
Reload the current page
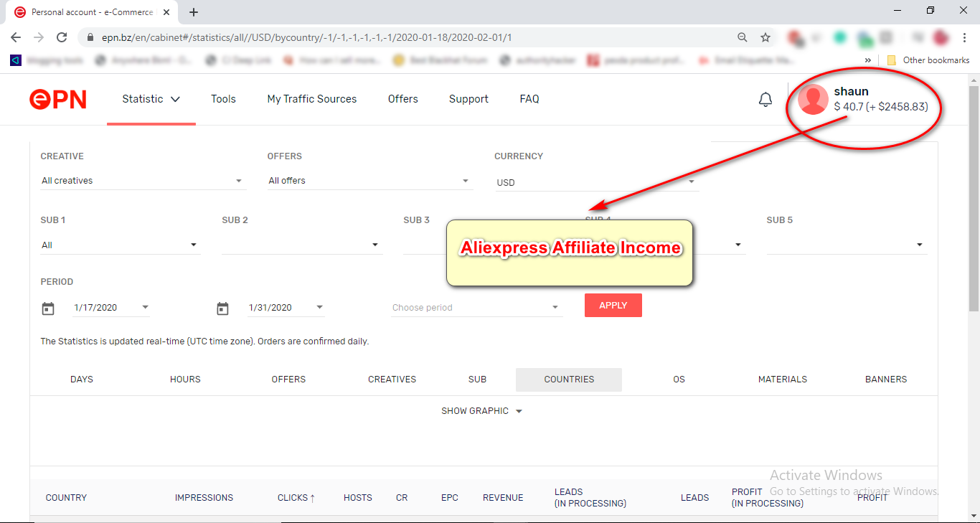62,37
